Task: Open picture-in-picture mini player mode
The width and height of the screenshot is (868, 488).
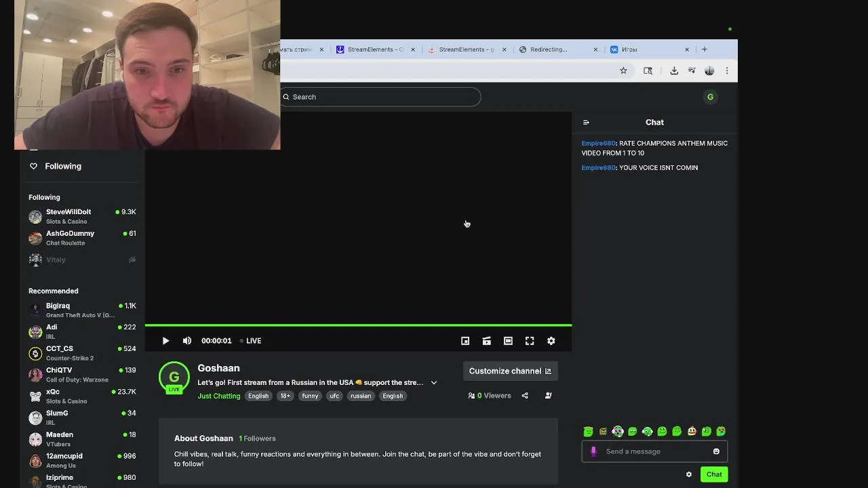Action: tap(465, 341)
